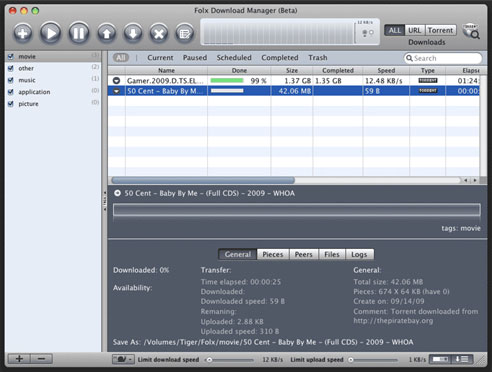Image resolution: width=492 pixels, height=372 pixels.
Task: Show Scheduled downloads filter
Action: pyautogui.click(x=234, y=58)
